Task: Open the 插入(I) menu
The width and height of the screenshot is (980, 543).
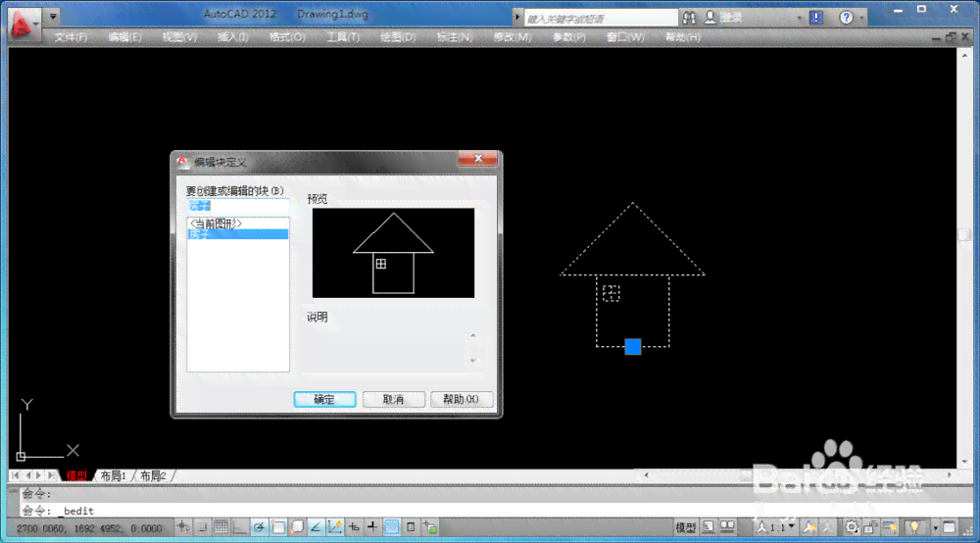Action: point(232,37)
